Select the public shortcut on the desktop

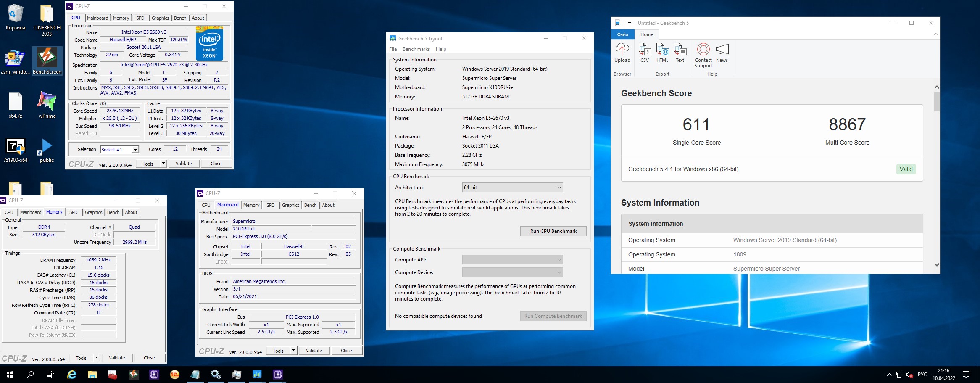point(47,151)
